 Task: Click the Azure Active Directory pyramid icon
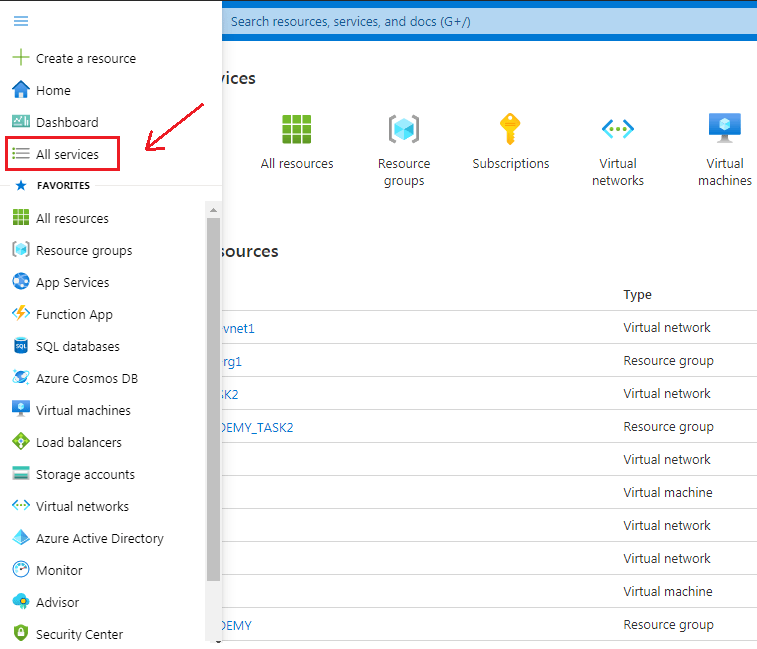pos(21,537)
